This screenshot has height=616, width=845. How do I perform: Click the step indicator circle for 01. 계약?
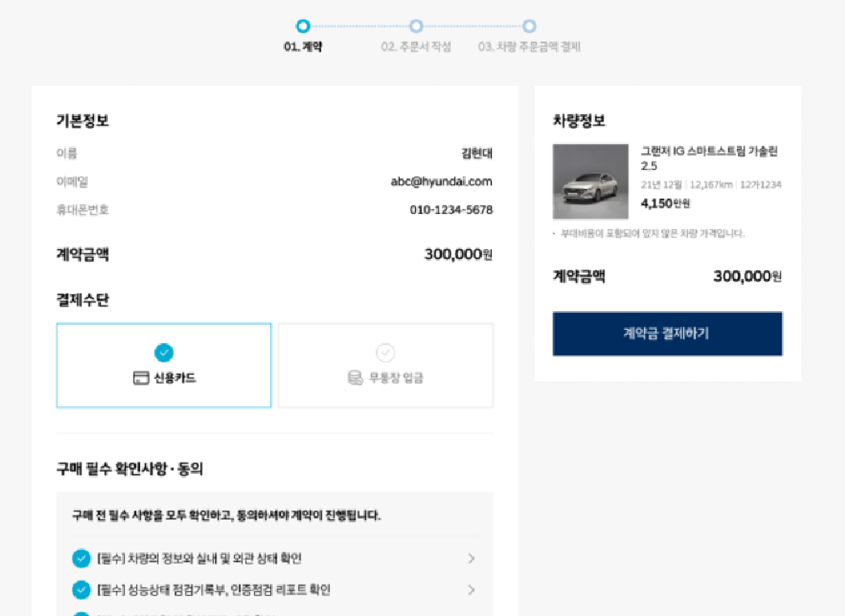click(303, 25)
